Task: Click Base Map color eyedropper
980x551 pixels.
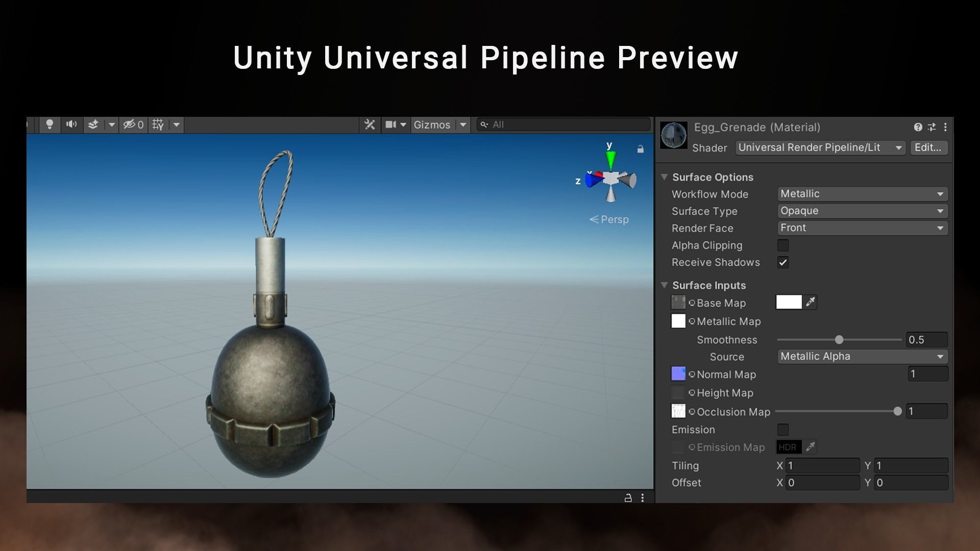Action: [x=810, y=303]
